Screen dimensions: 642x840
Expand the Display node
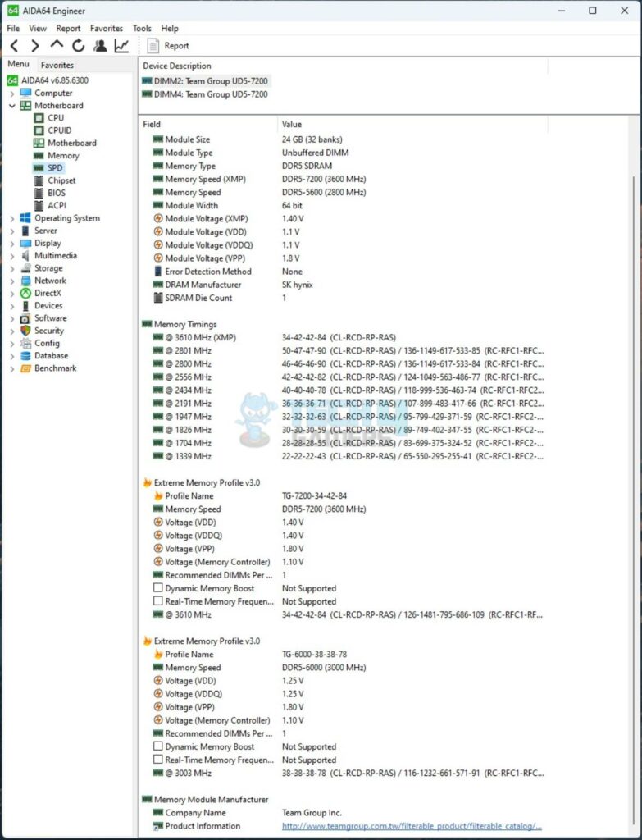point(12,243)
